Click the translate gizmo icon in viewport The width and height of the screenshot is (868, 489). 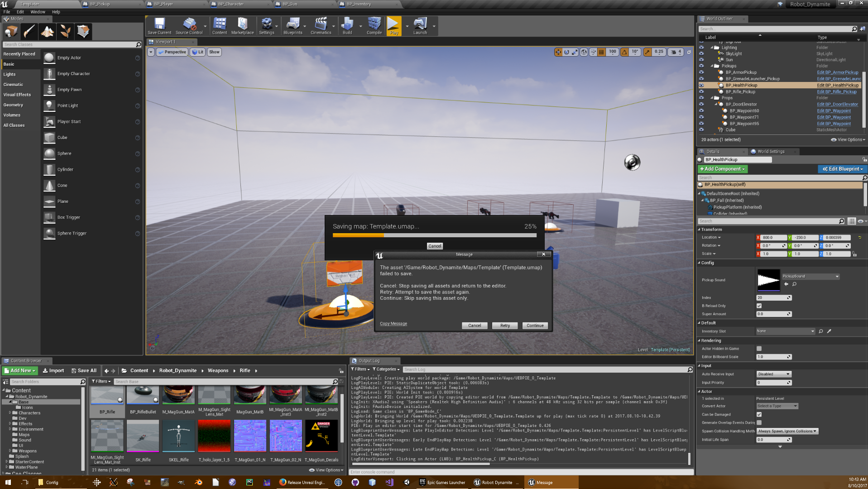pos(558,52)
